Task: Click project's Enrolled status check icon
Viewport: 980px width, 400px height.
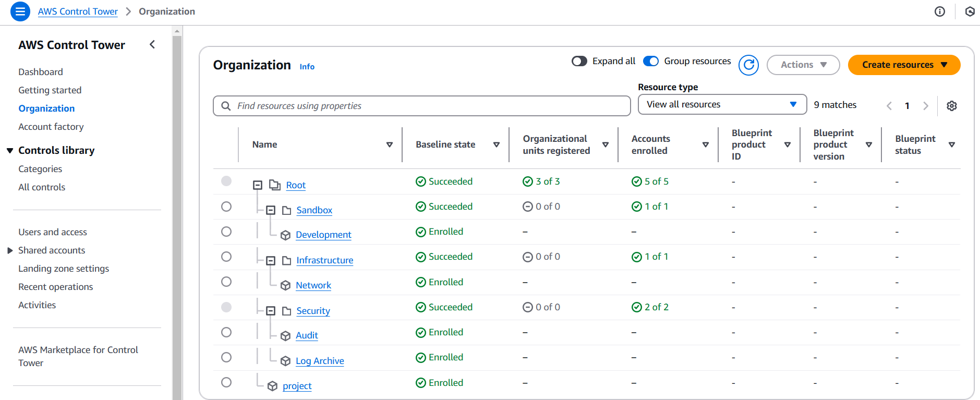Action: point(421,383)
